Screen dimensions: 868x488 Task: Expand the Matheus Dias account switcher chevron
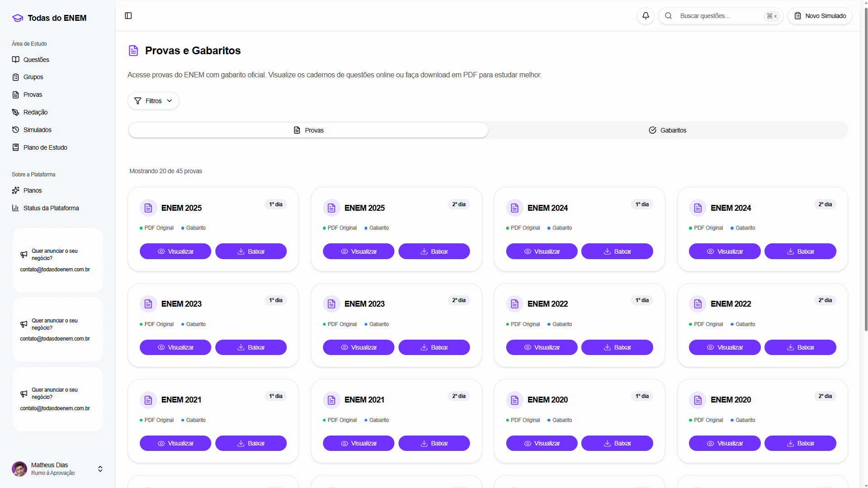(x=100, y=469)
